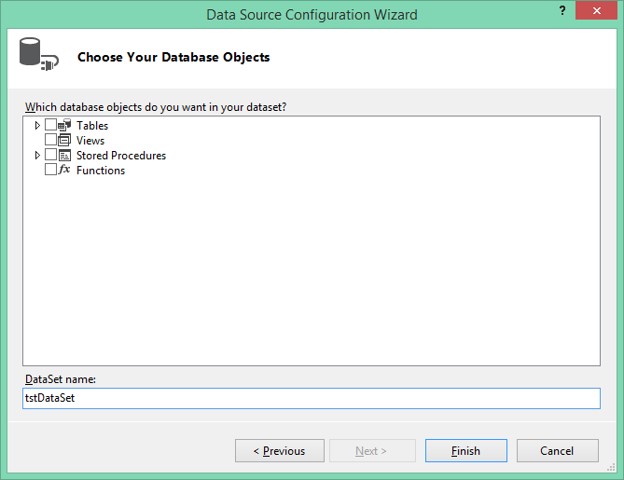The width and height of the screenshot is (624, 480).
Task: Expand the Tables tree node
Action: [37, 125]
